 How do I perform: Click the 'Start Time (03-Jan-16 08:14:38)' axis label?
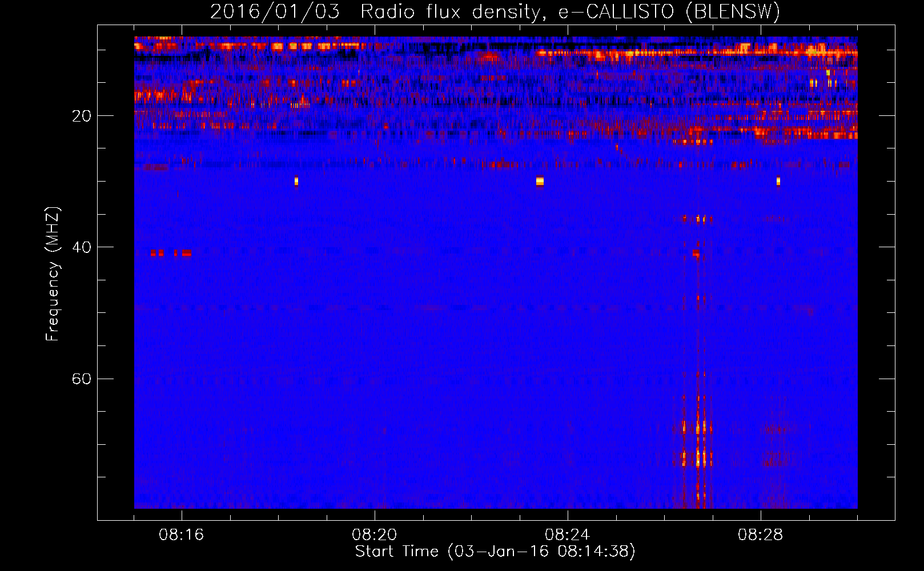[x=495, y=552]
